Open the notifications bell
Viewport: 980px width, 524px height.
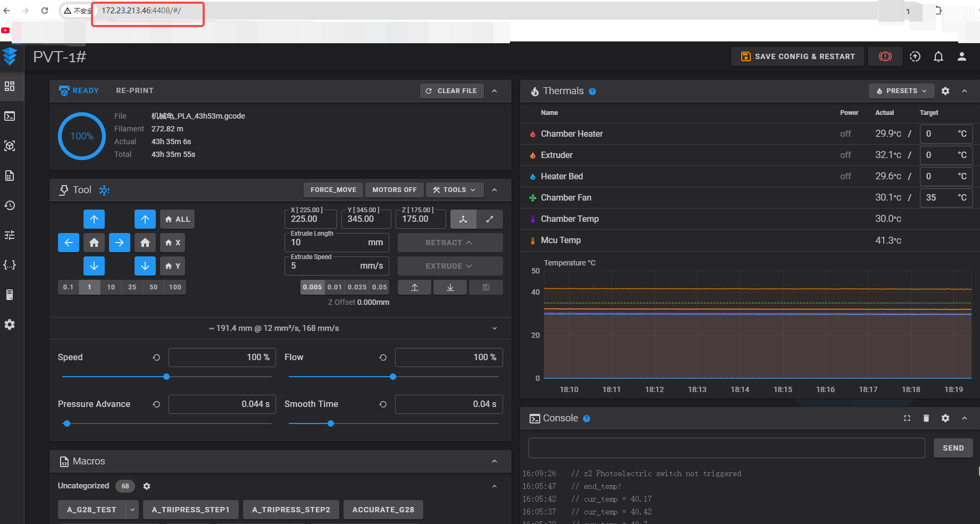click(939, 56)
